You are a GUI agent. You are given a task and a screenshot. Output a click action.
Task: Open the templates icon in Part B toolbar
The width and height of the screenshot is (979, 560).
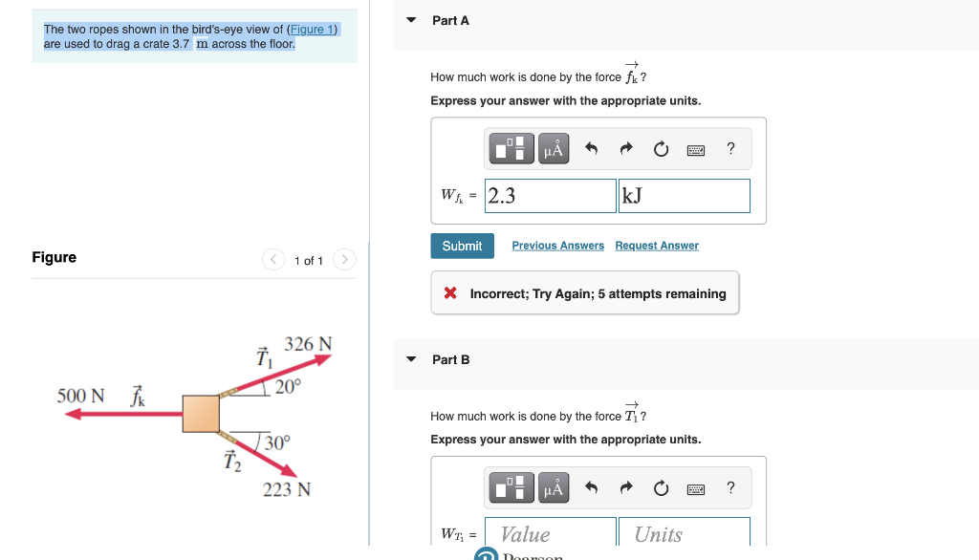coord(511,487)
